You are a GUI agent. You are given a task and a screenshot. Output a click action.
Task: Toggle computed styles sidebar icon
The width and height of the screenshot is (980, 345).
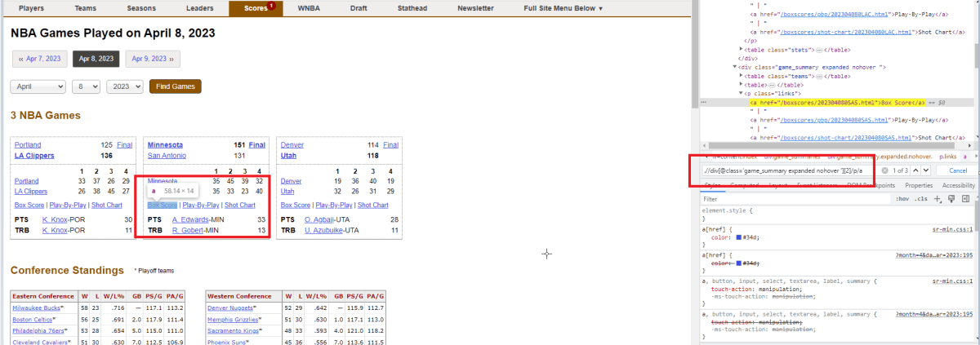point(965,198)
